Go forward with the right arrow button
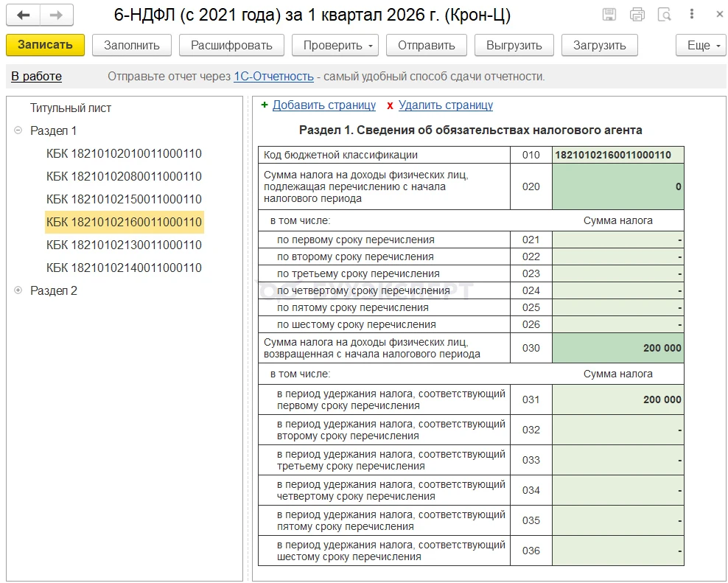This screenshot has width=728, height=583. [x=57, y=15]
